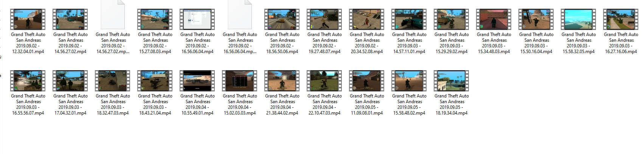Screen dimensions: 644x154
Task: Select thumbnail of 2019.09.05 - 18.19.34.04.mp4
Action: pyautogui.click(x=452, y=81)
